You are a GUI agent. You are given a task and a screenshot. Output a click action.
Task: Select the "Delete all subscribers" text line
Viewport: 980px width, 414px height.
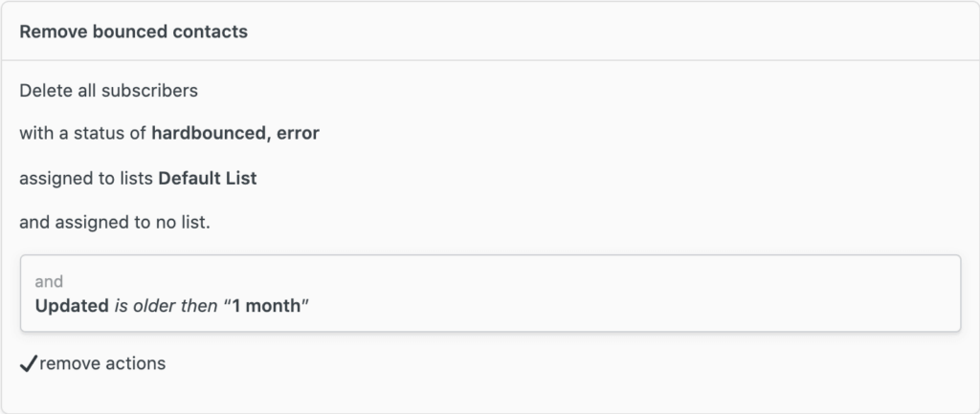(x=108, y=91)
